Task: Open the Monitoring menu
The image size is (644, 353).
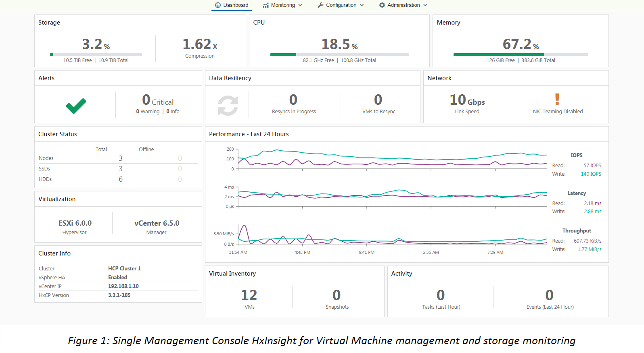Action: tap(283, 5)
